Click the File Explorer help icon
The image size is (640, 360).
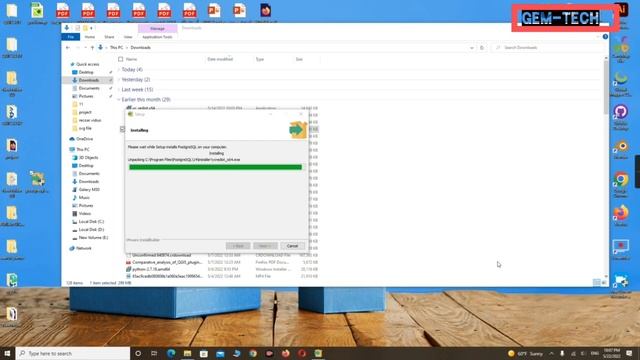[605, 37]
